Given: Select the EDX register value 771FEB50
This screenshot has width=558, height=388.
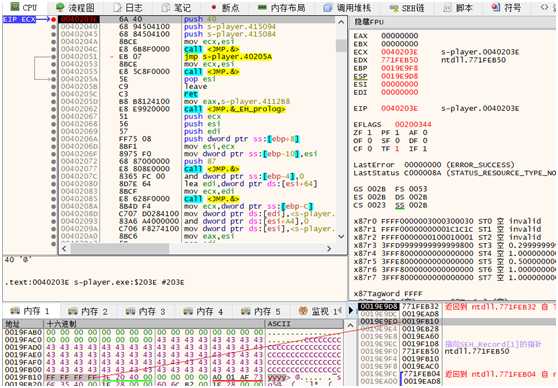Looking at the screenshot, I should (399, 60).
